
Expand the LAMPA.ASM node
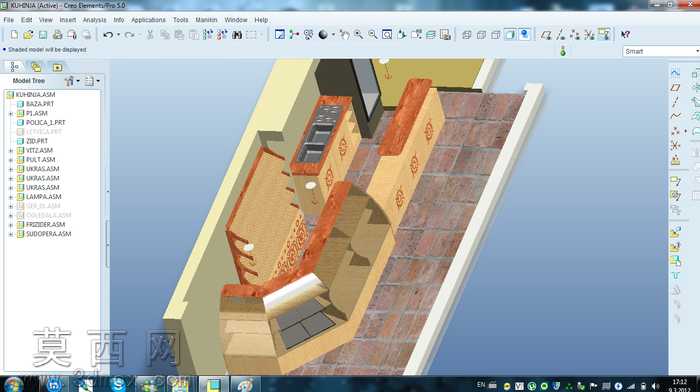pos(11,197)
